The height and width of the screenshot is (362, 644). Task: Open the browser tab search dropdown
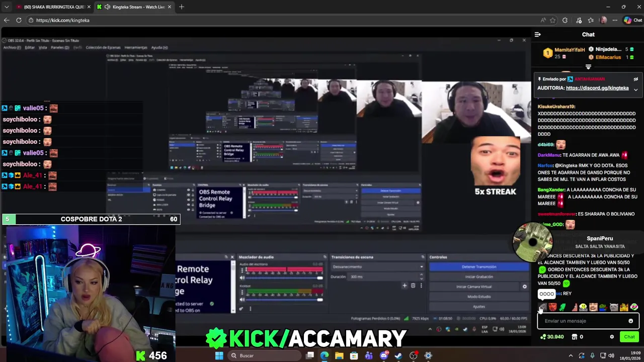tap(6, 7)
